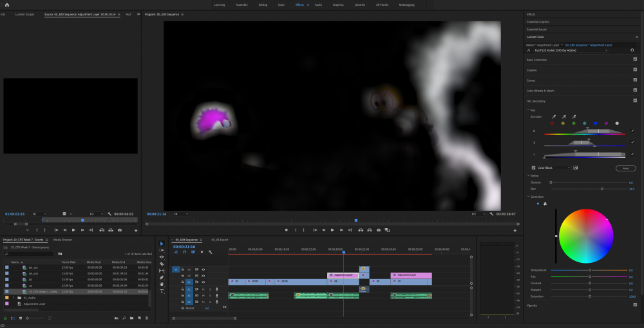Open the Color/Black mask view dropdown
Screen dimensions: 644x328
(x=554, y=168)
